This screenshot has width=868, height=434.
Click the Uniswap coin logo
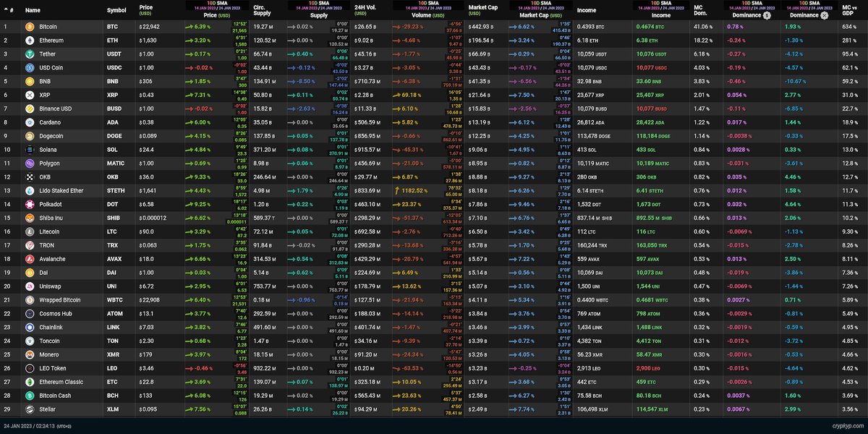(30, 286)
